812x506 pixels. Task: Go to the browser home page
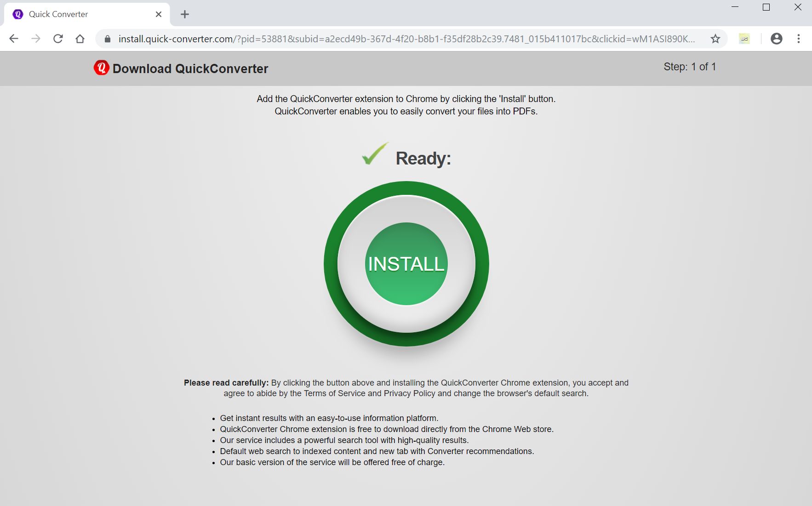click(80, 39)
